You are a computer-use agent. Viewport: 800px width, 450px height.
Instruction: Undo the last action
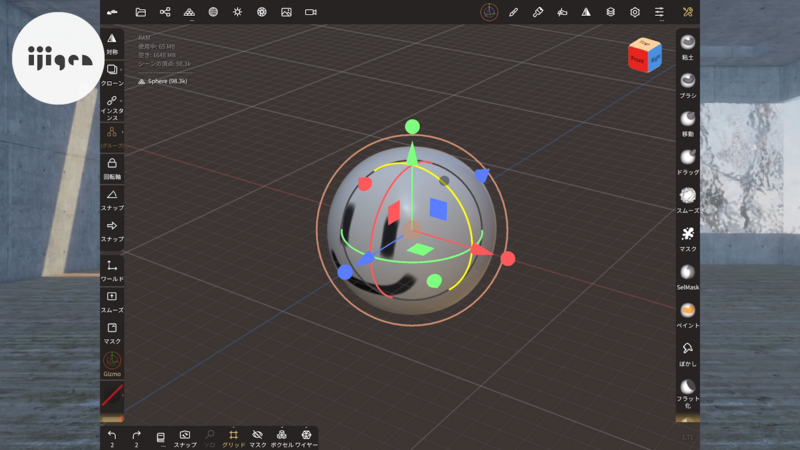click(x=112, y=438)
